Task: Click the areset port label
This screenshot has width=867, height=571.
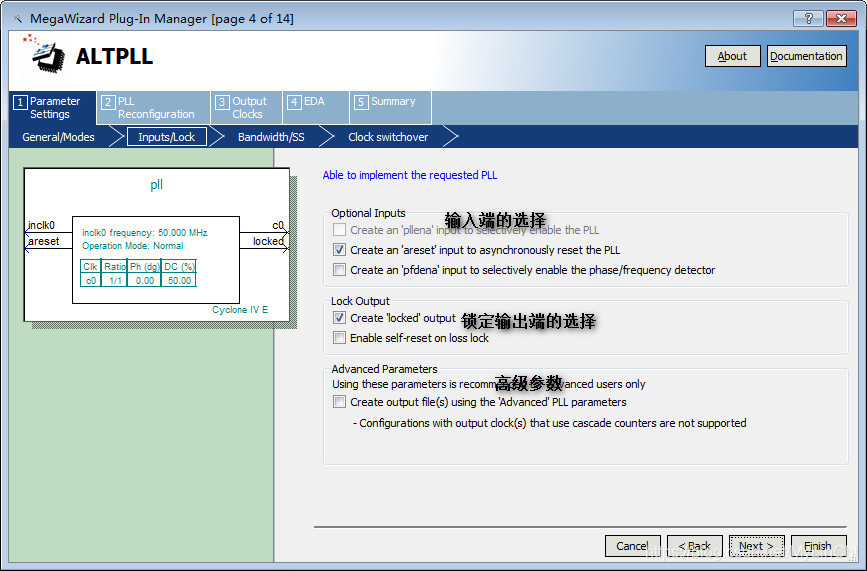Action: coord(44,241)
